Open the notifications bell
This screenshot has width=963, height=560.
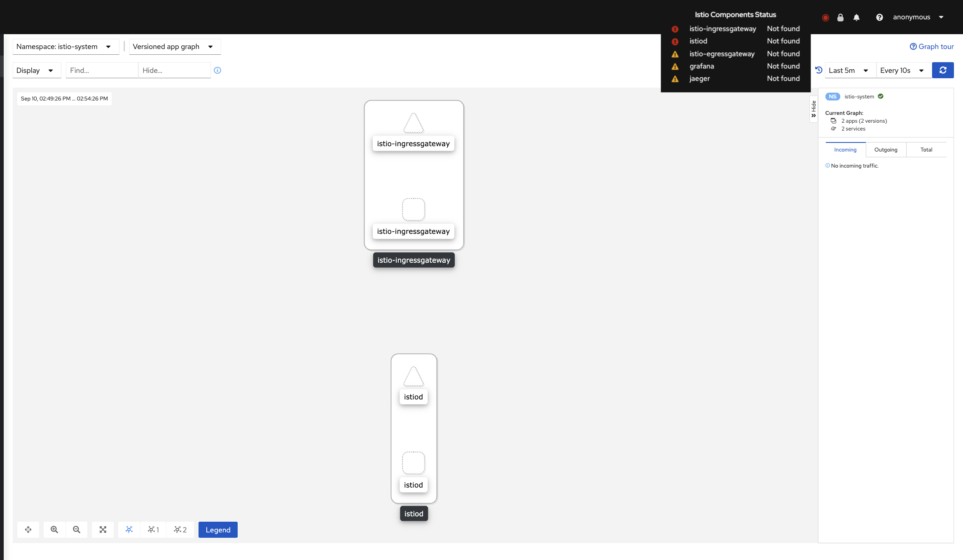(856, 17)
